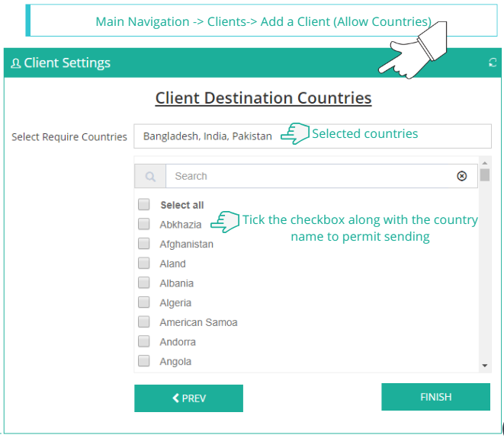Tick the Abkhazia checkbox
The image size is (504, 438).
point(143,224)
